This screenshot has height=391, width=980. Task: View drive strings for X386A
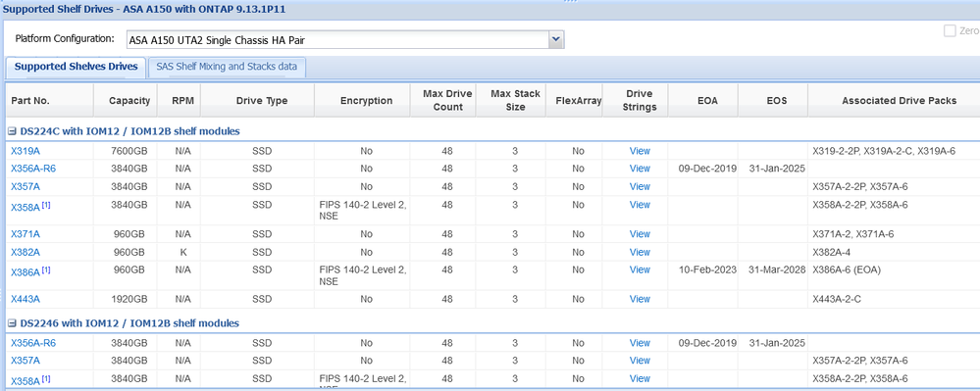(x=640, y=269)
